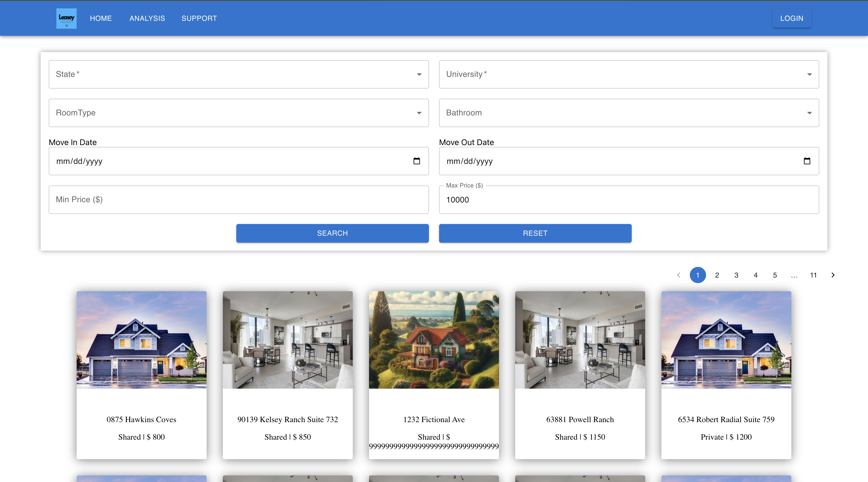Viewport: 868px width, 482px height.
Task: Focus the Min Price input field
Action: click(239, 200)
